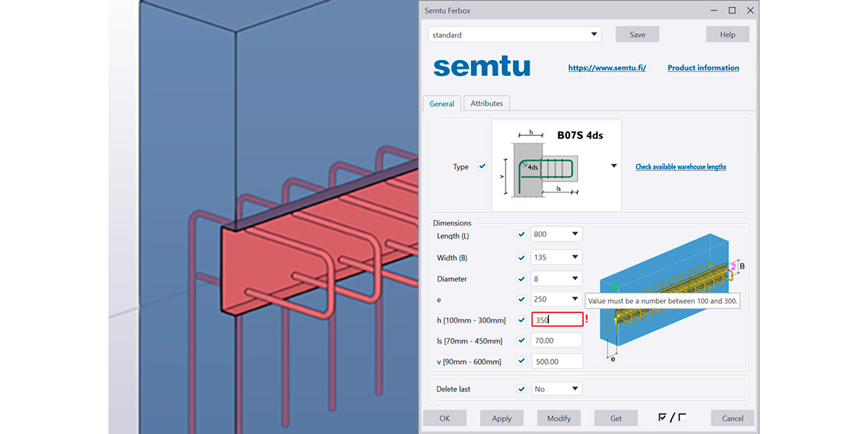Viewport: 868px width, 434px height.
Task: Open the Diameter 8 dropdown
Action: click(x=557, y=278)
